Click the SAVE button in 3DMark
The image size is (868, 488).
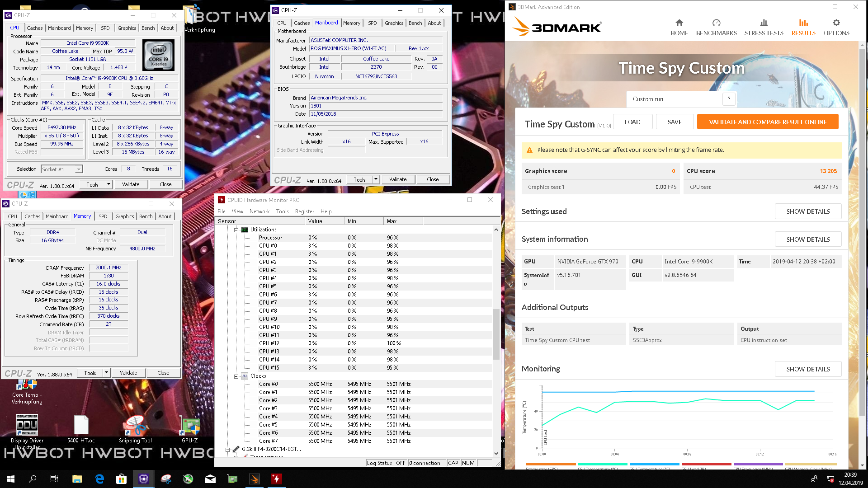click(x=675, y=122)
